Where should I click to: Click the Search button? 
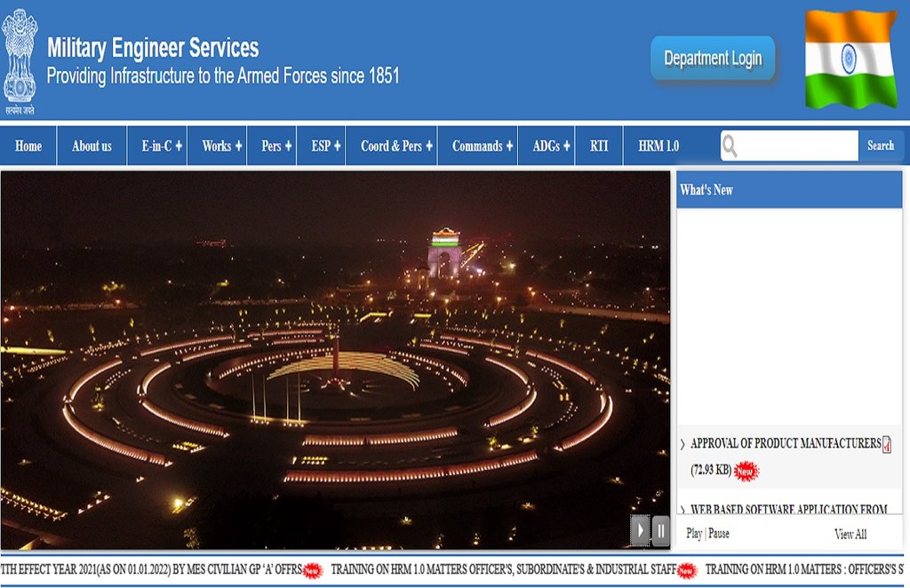point(881,146)
